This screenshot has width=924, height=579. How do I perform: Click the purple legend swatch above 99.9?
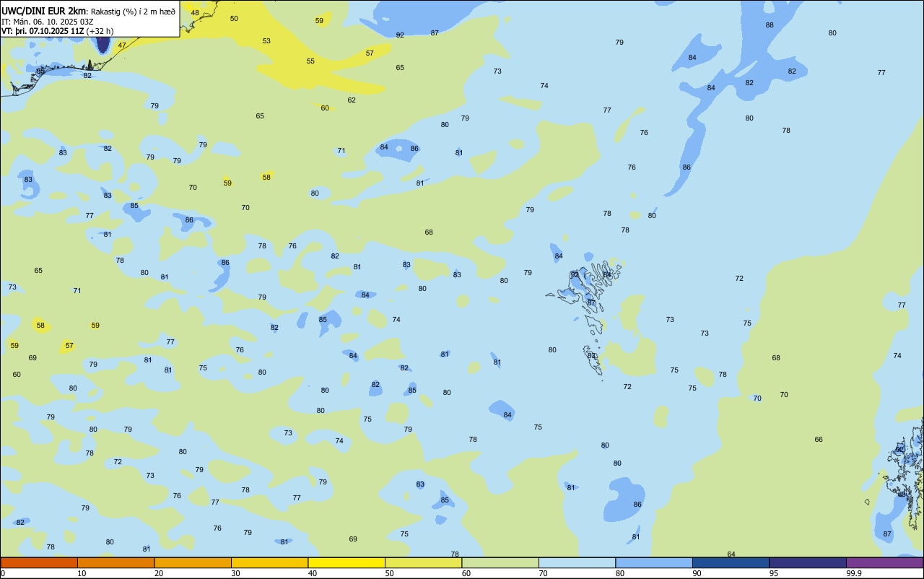pos(884,562)
